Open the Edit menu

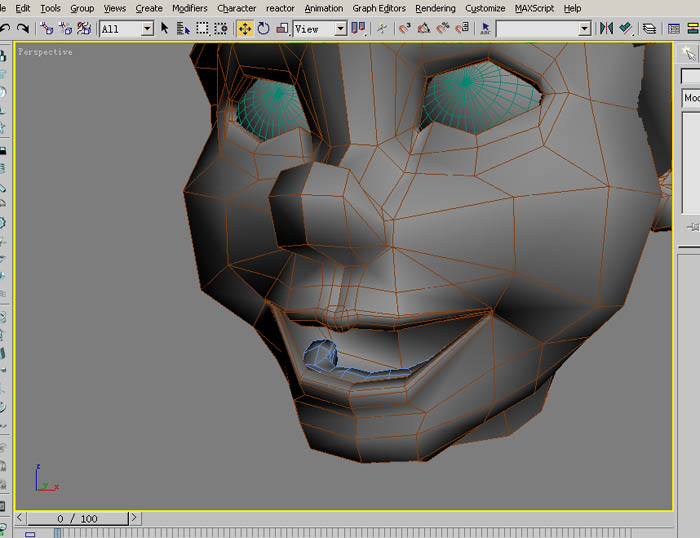click(23, 8)
